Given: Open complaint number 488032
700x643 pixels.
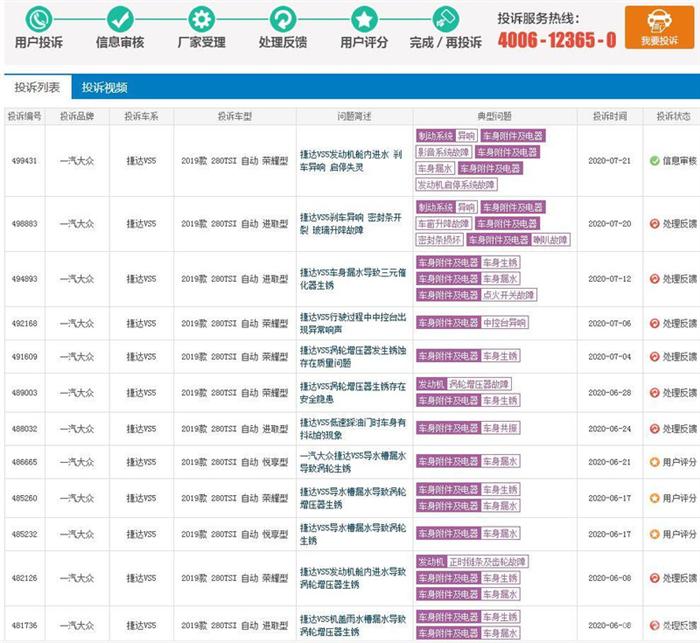Looking at the screenshot, I should coord(25,429).
